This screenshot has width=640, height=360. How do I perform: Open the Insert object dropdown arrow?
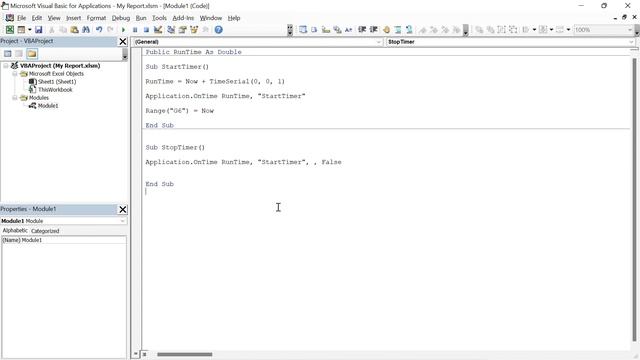(29, 30)
